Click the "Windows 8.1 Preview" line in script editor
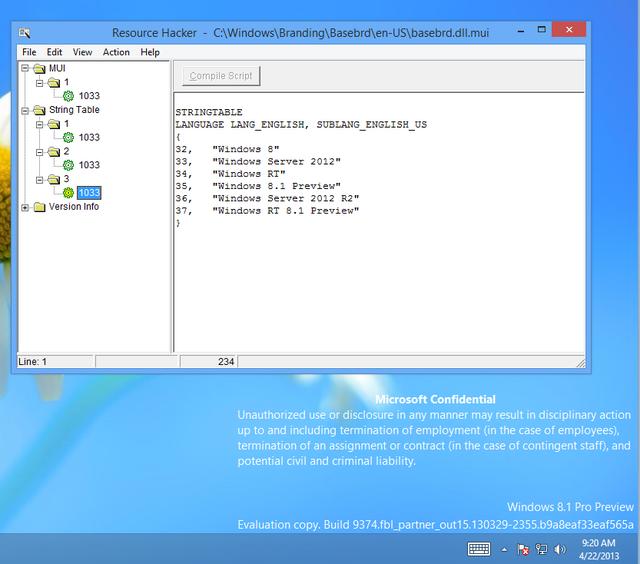Screen dimensions: 640x564 [275, 185]
